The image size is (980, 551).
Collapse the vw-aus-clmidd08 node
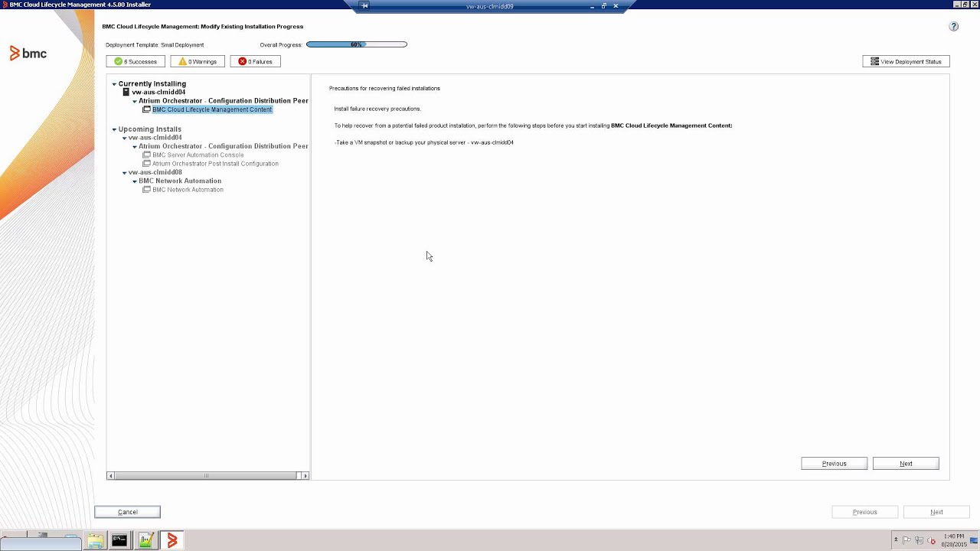point(125,173)
